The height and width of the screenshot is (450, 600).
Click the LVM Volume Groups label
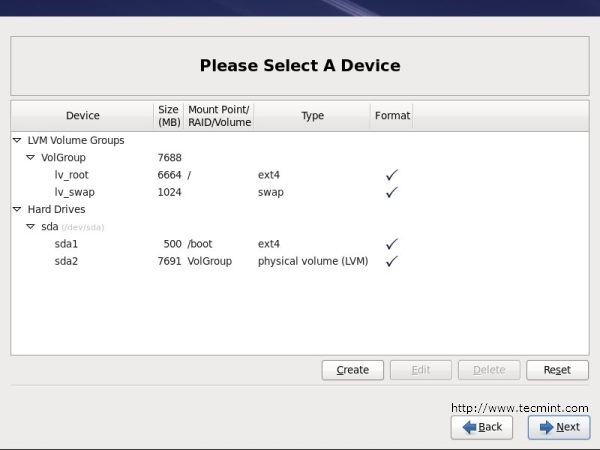tap(76, 140)
